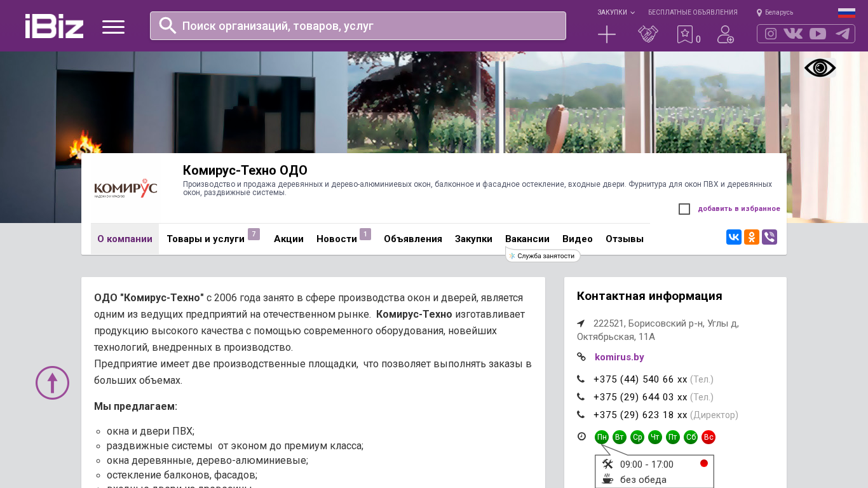Open the 'Отзывы' tab

[x=624, y=239]
